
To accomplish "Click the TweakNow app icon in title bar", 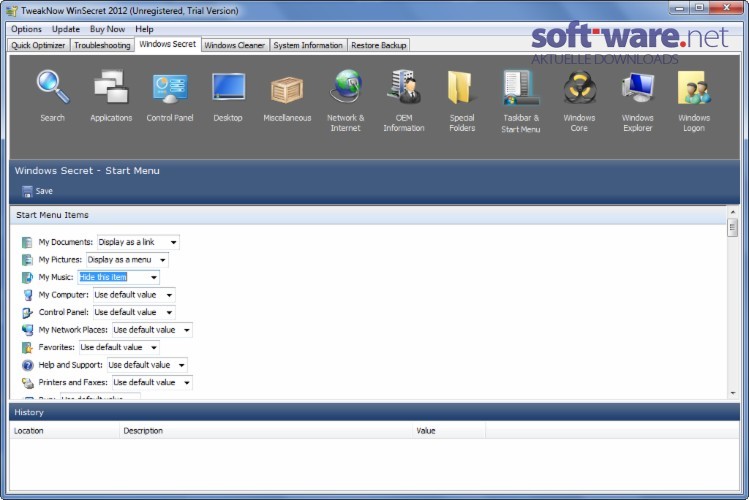I will 11,11.
